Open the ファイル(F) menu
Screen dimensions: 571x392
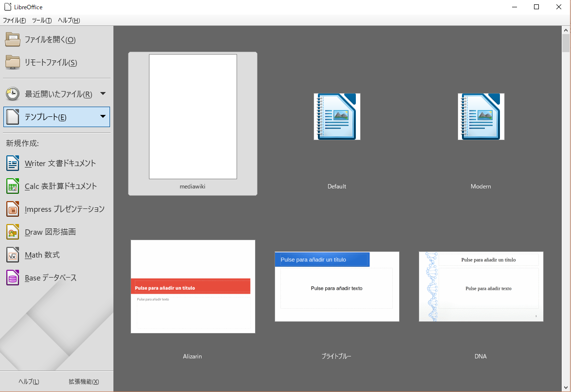coord(14,20)
